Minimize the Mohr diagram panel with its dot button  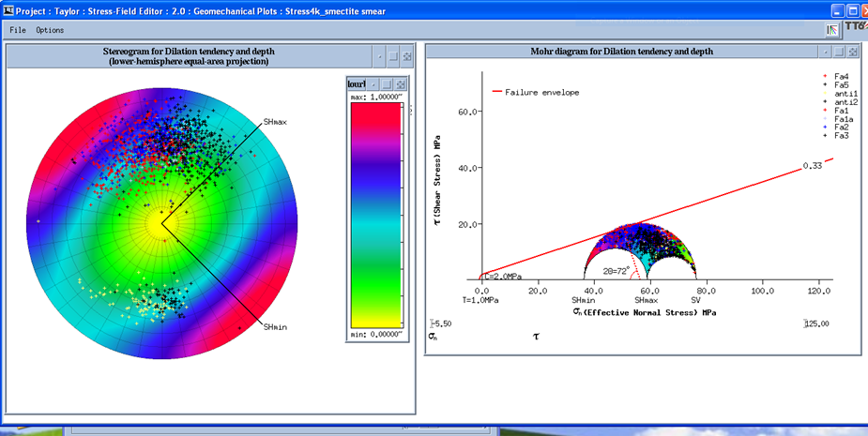coord(826,52)
